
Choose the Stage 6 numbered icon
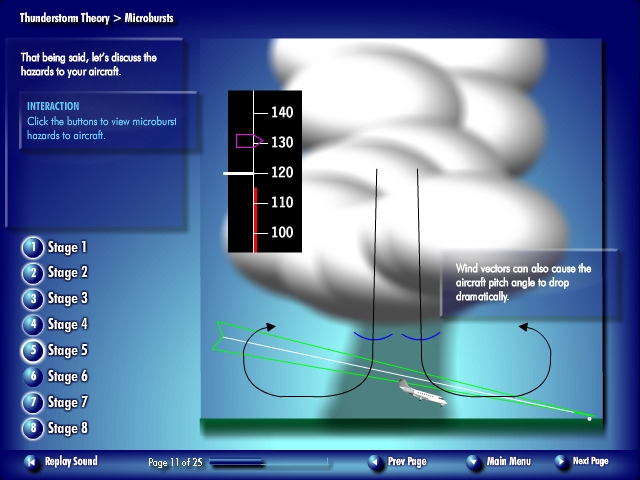coord(32,377)
